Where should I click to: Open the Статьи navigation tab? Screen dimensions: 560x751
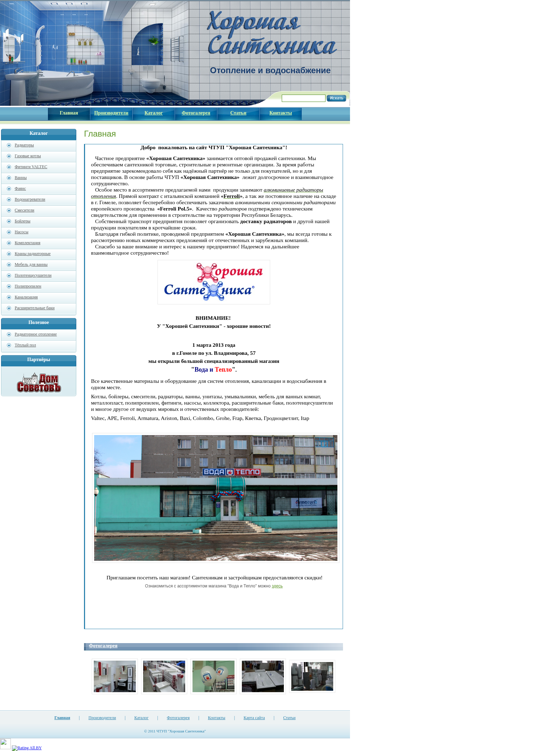pos(238,113)
